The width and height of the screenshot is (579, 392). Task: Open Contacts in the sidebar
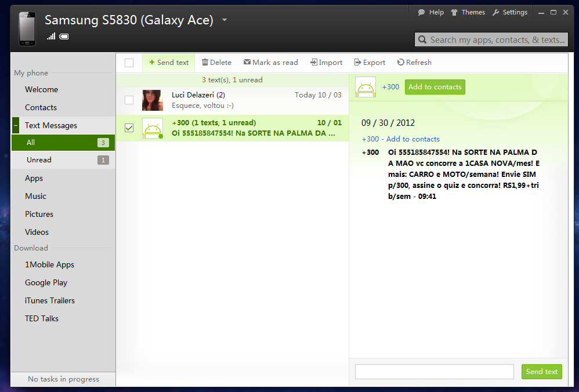(x=41, y=107)
